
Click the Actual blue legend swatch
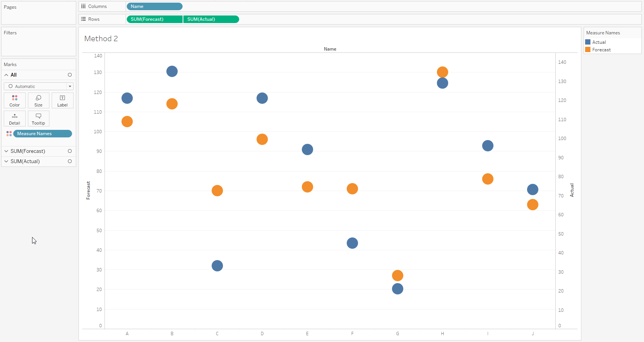pyautogui.click(x=588, y=42)
